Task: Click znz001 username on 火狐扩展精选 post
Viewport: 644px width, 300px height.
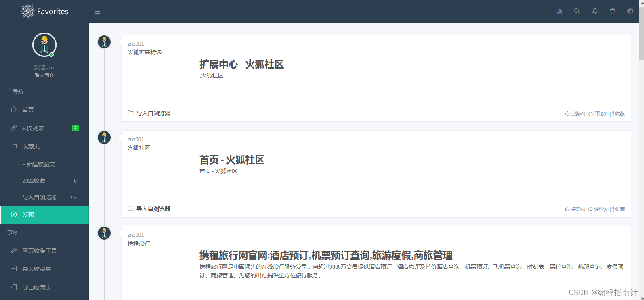Action: [x=136, y=44]
